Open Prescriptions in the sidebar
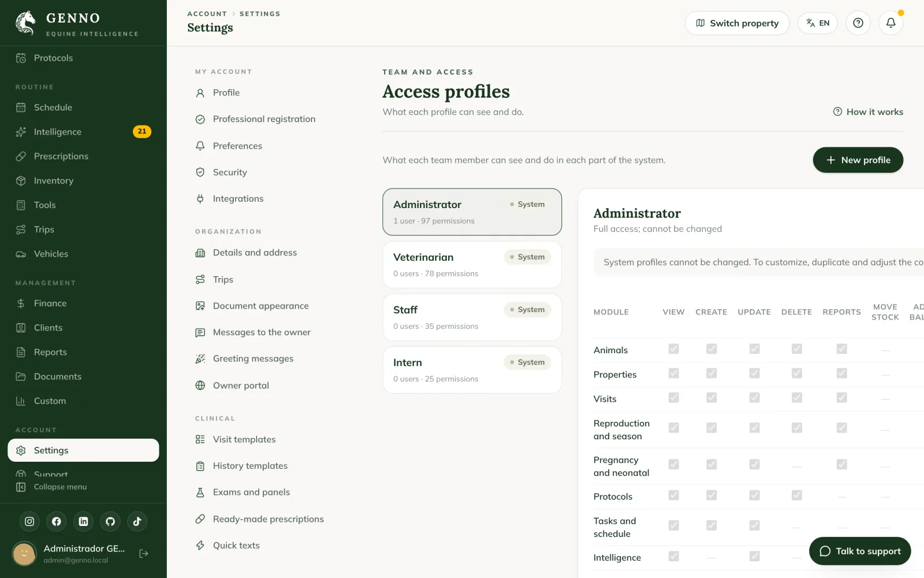This screenshot has height=578, width=924. pyautogui.click(x=83, y=156)
